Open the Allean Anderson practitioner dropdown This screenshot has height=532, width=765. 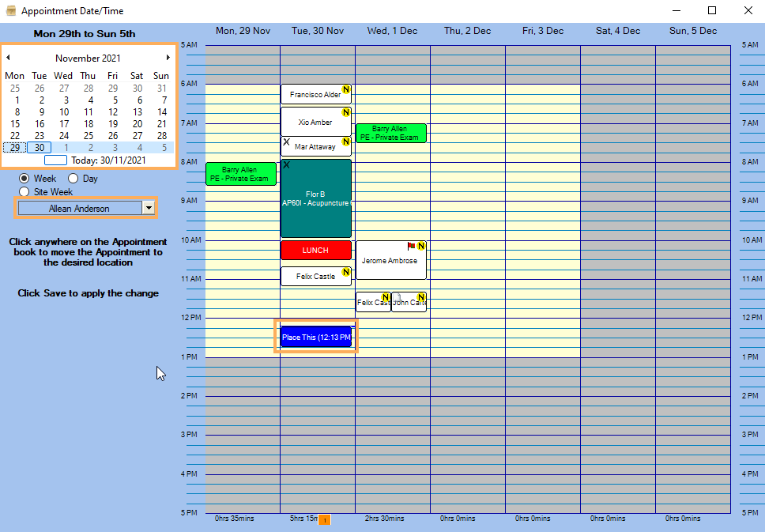149,209
